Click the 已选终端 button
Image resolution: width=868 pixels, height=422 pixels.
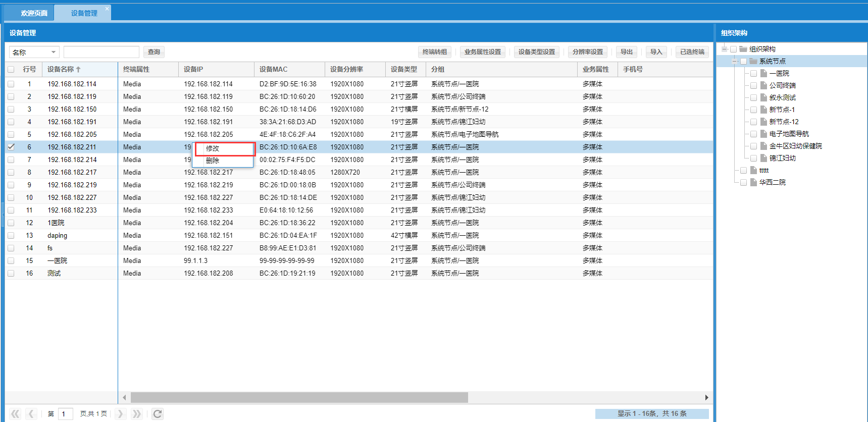tap(692, 52)
